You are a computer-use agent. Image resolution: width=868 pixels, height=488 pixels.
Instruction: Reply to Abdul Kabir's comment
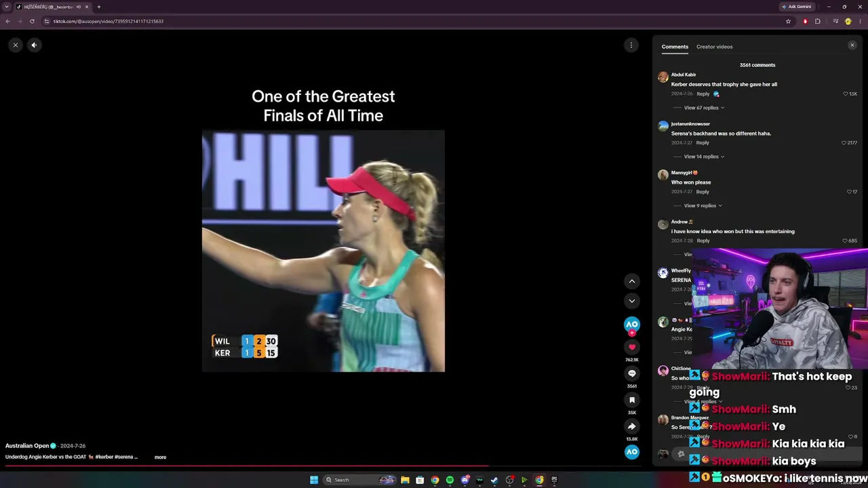(703, 94)
